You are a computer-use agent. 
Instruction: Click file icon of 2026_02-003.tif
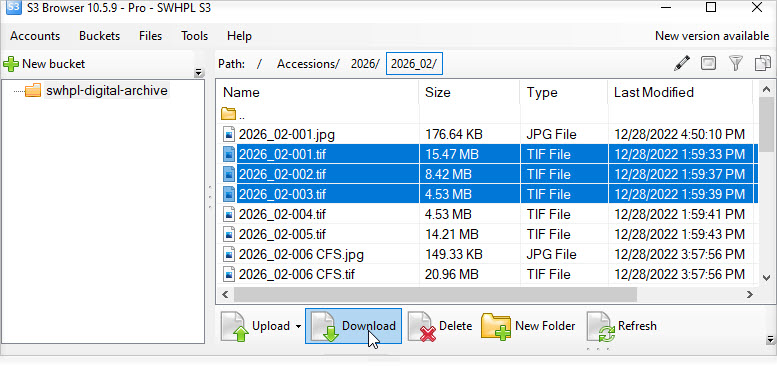click(228, 194)
